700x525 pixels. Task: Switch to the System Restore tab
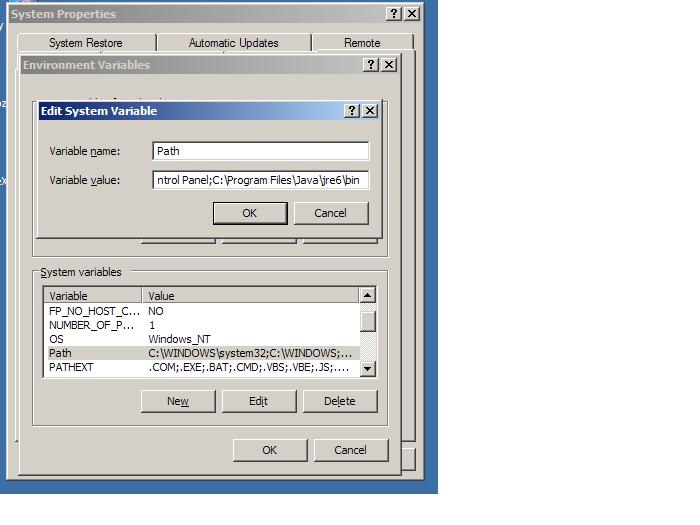pyautogui.click(x=86, y=43)
